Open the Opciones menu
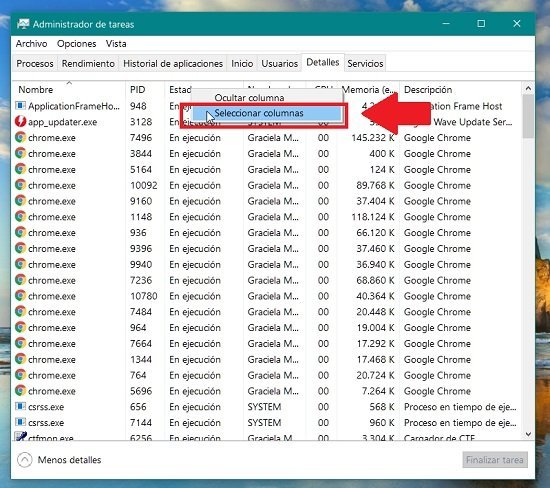 [x=76, y=44]
